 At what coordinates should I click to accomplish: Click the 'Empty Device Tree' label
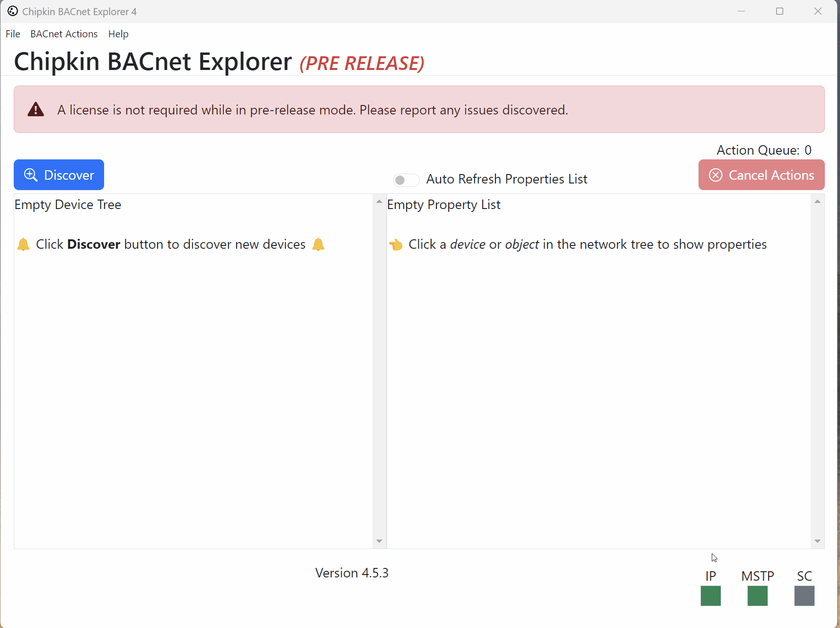point(68,205)
